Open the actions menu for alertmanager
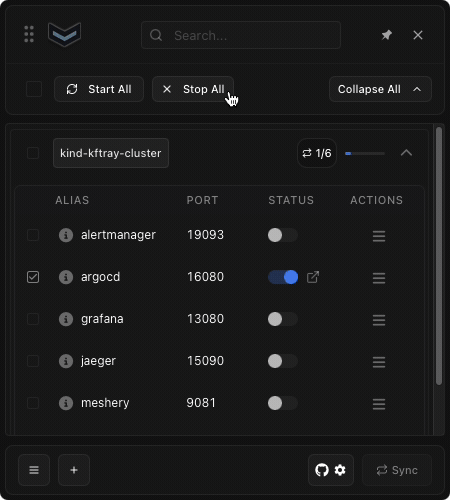The image size is (450, 500). [x=379, y=236]
